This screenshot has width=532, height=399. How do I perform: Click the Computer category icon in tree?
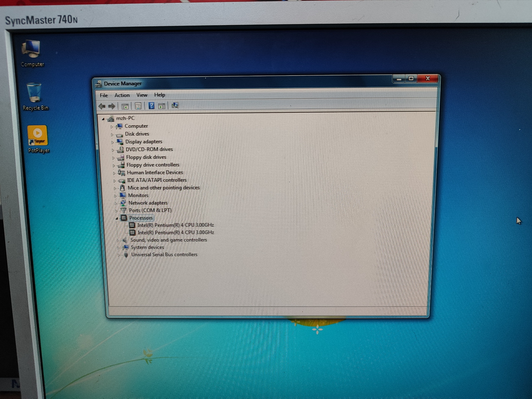(x=119, y=126)
